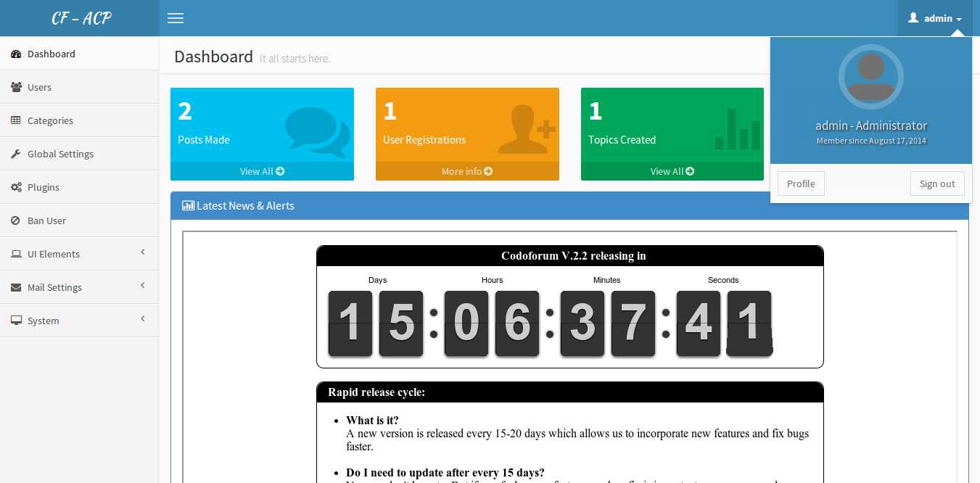Click the What is it? question
Image resolution: width=980 pixels, height=483 pixels.
point(373,421)
